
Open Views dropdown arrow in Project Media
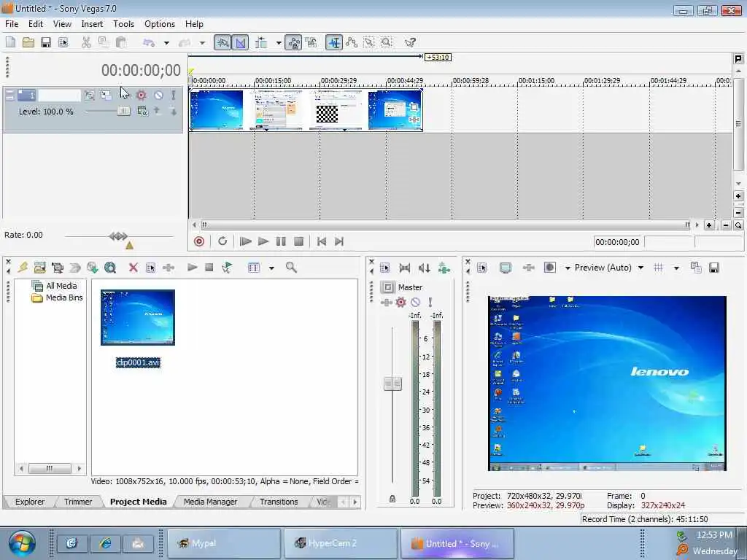[x=271, y=268]
